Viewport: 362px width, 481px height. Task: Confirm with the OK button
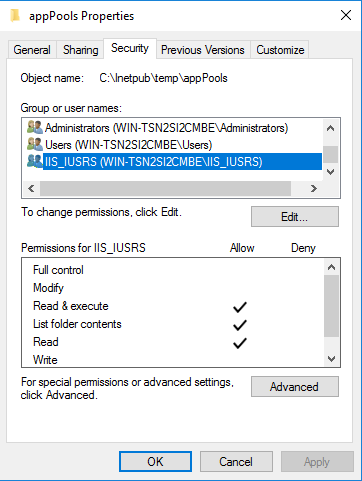coord(155,462)
